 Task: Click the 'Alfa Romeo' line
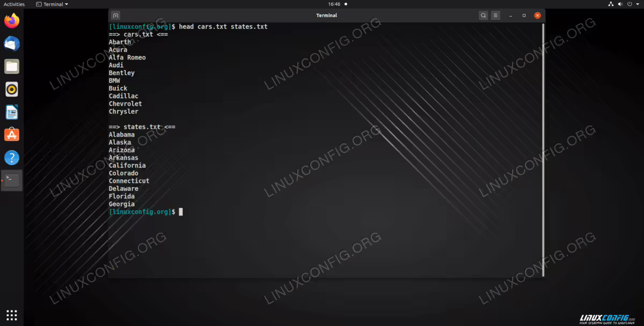tap(127, 57)
